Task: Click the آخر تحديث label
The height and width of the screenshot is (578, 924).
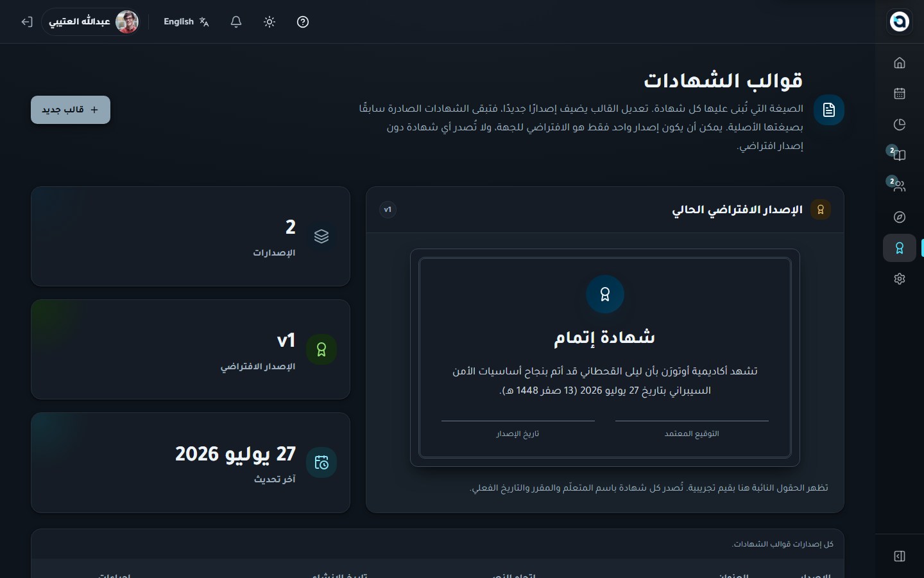Action: point(275,479)
